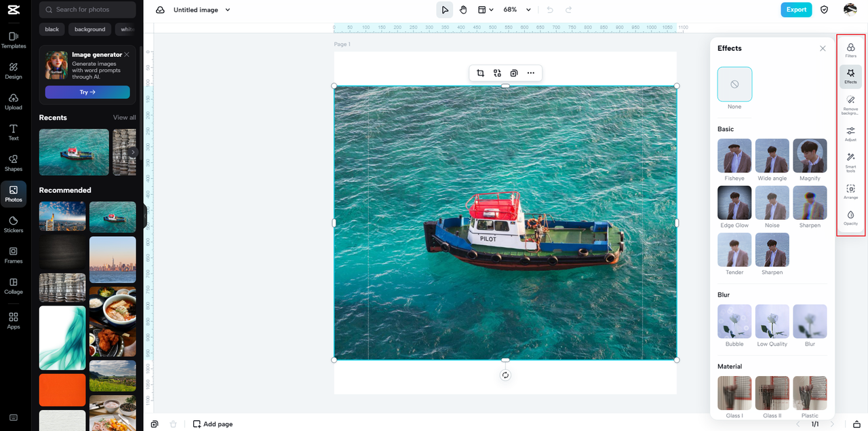Viewport: 868px width, 431px height.
Task: Click the shield icon next to Export
Action: [x=825, y=10]
